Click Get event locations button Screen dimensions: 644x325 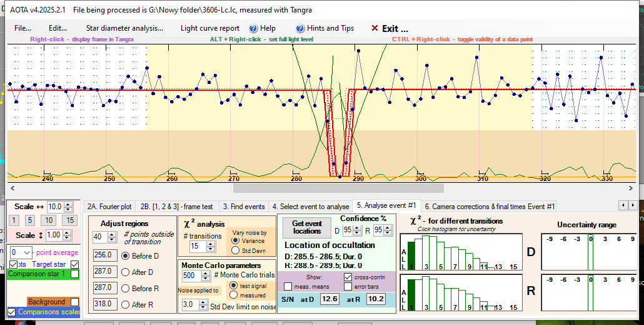[307, 227]
